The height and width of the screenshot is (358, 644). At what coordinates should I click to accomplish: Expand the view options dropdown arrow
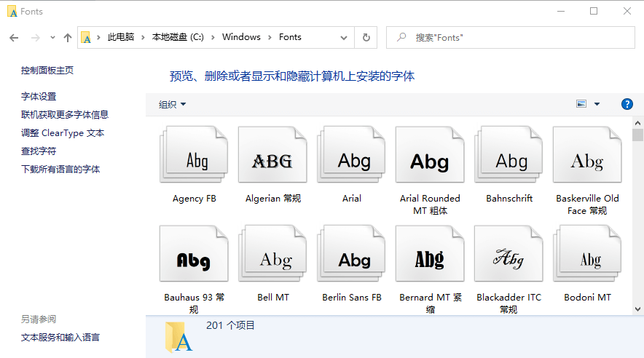coord(597,104)
